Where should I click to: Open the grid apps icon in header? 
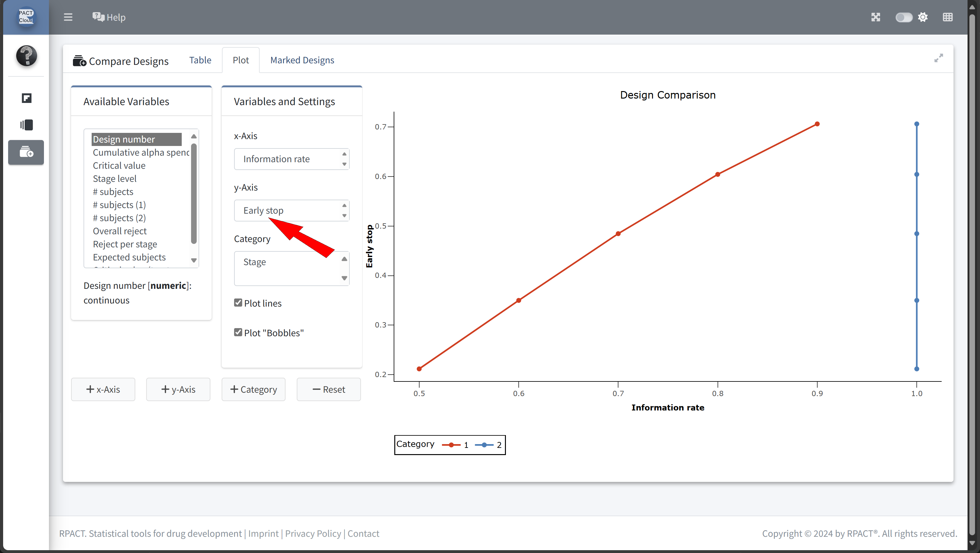947,17
